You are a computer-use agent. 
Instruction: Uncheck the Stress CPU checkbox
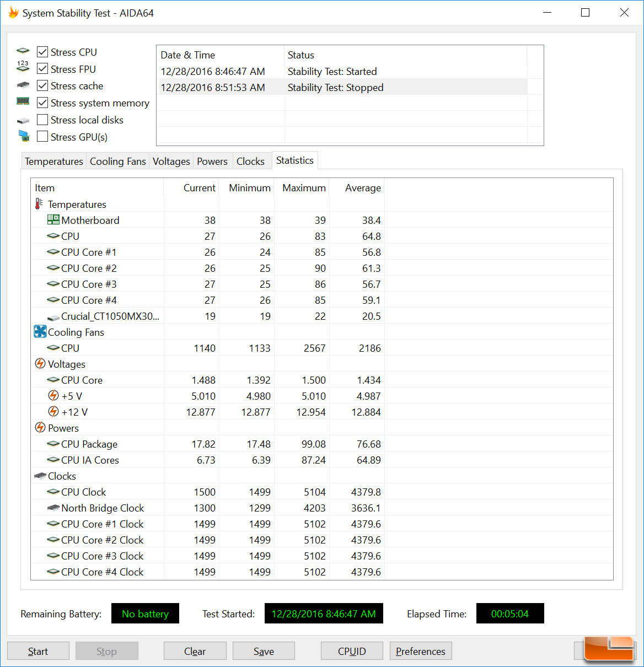[42, 52]
